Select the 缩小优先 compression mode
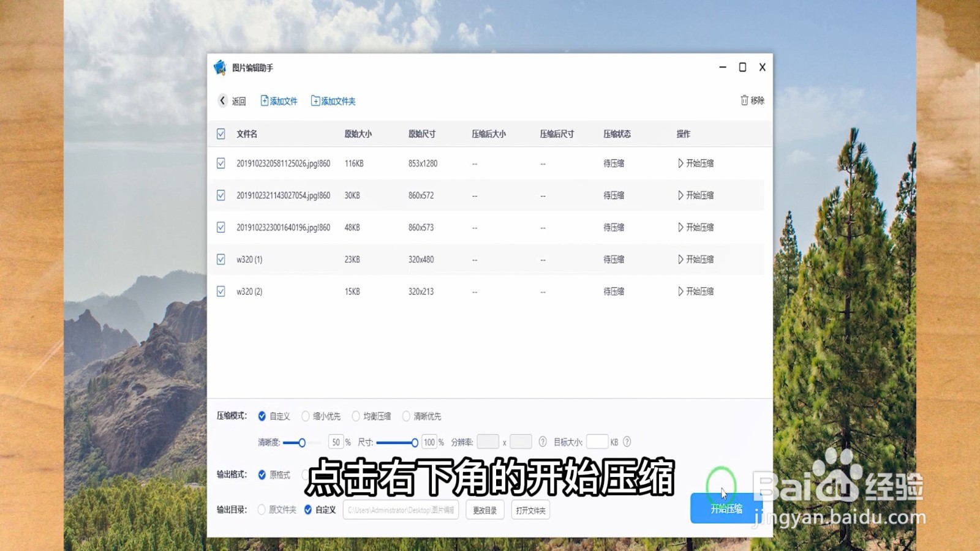The image size is (980, 551). (x=304, y=416)
